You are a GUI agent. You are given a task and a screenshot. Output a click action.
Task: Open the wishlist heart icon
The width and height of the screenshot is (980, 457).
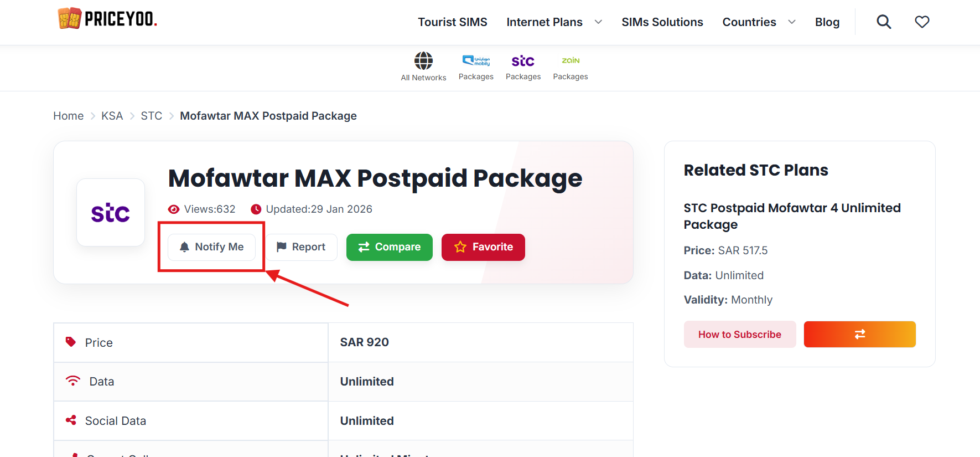(922, 22)
